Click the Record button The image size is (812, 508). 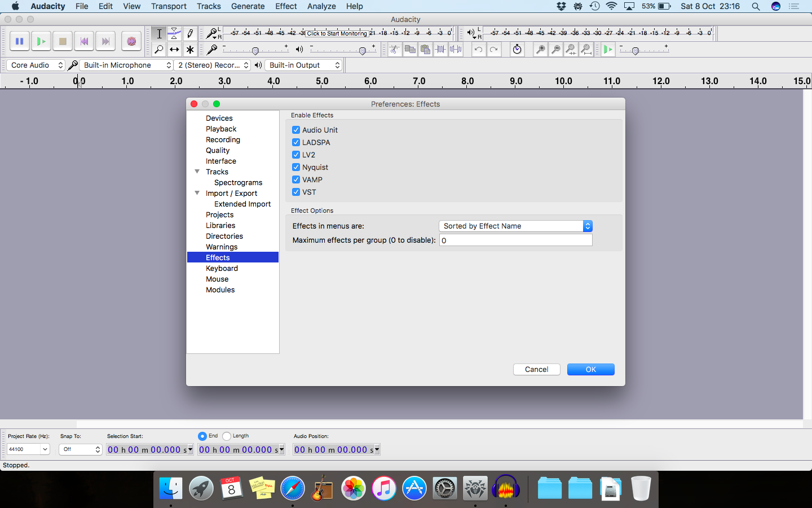[131, 41]
